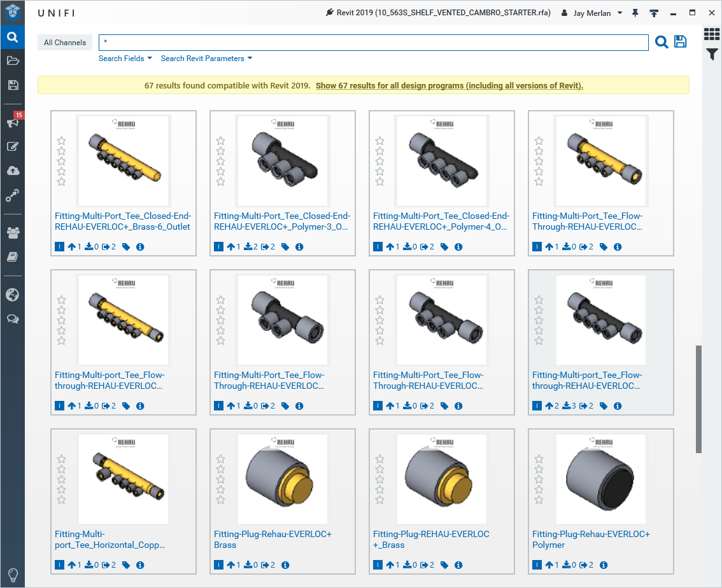The width and height of the screenshot is (722, 588).
Task: Open Polymer-4_O closed-end tee title link
Action: [x=441, y=221]
